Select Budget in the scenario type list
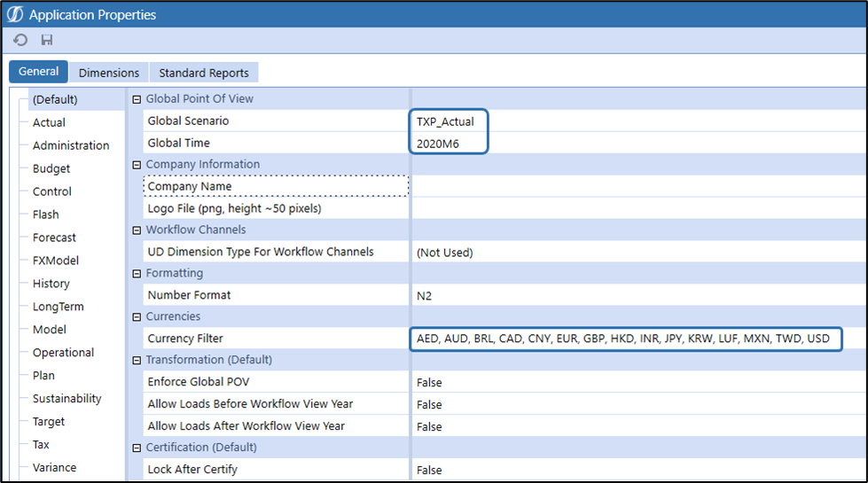The height and width of the screenshot is (483, 868). coord(51,168)
